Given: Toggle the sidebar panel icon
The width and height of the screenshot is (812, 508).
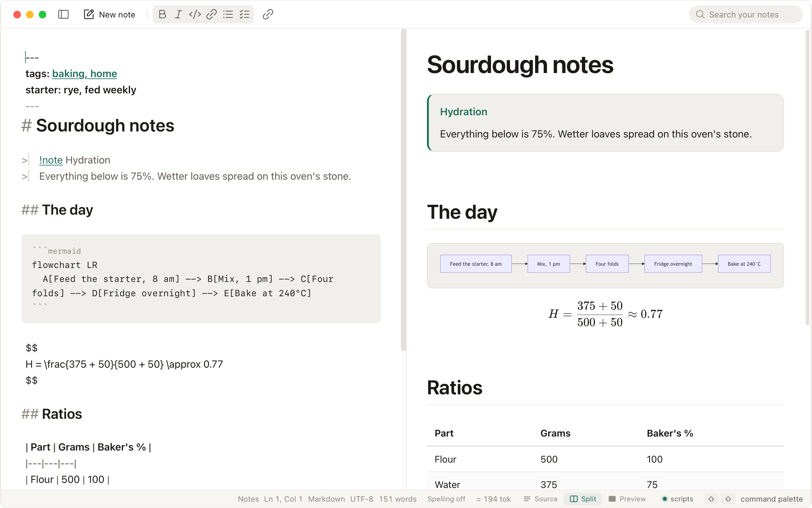Looking at the screenshot, I should (x=63, y=15).
